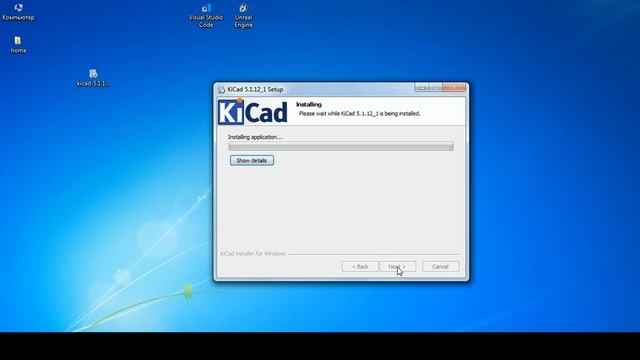Click the 'Installing' header text
Image resolution: width=640 pixels, height=360 pixels.
pos(309,104)
